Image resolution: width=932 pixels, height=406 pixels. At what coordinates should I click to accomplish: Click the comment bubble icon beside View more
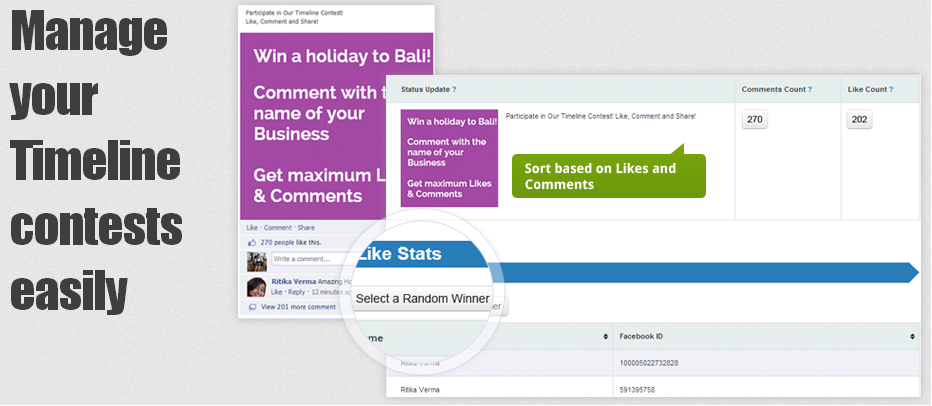click(252, 307)
